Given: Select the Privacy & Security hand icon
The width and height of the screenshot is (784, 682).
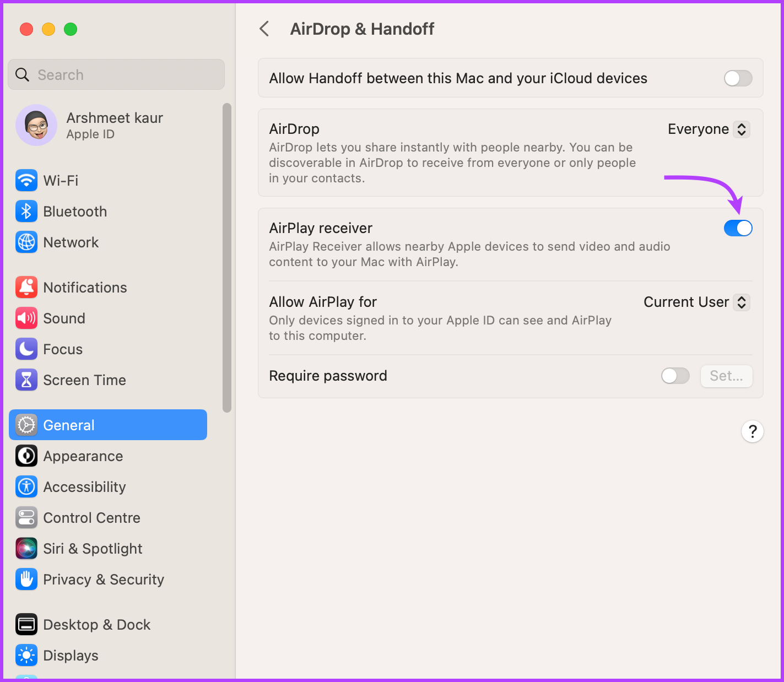Looking at the screenshot, I should coord(26,579).
